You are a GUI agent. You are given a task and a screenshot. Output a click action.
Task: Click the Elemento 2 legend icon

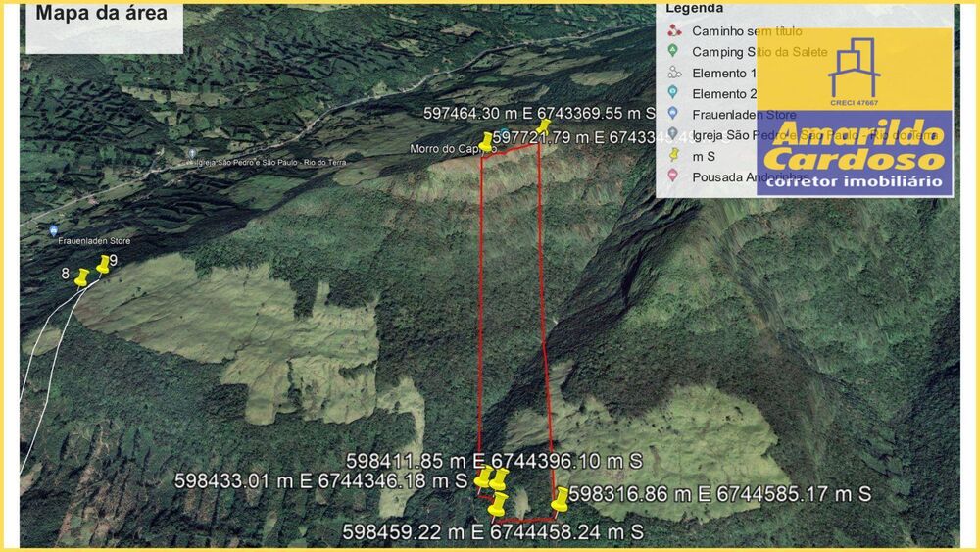tap(673, 92)
